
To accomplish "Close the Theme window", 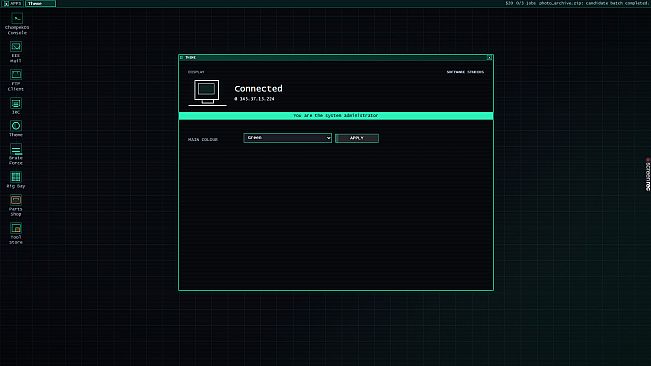I will 489,57.
